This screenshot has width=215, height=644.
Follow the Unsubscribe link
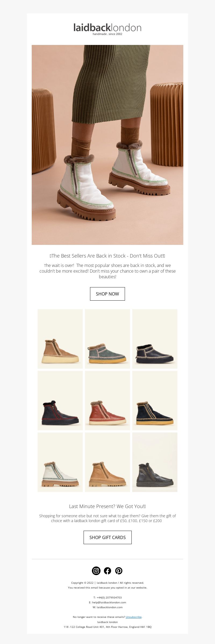point(134,617)
